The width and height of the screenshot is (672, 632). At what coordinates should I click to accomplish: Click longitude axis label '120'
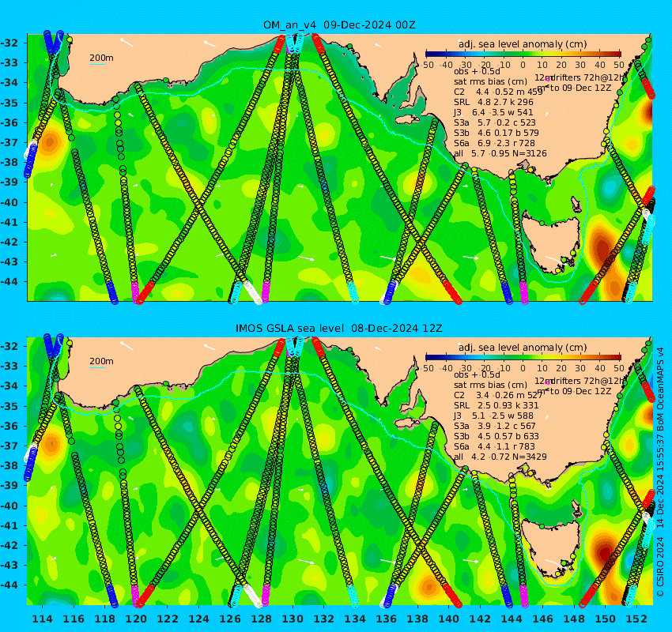[x=136, y=619]
